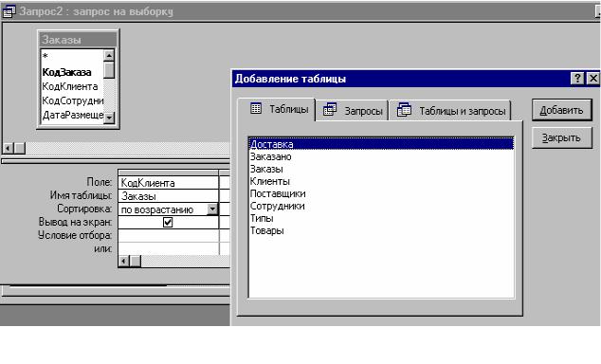The width and height of the screenshot is (601, 364).
Task: Click the query window icon in title bar
Action: pyautogui.click(x=9, y=10)
